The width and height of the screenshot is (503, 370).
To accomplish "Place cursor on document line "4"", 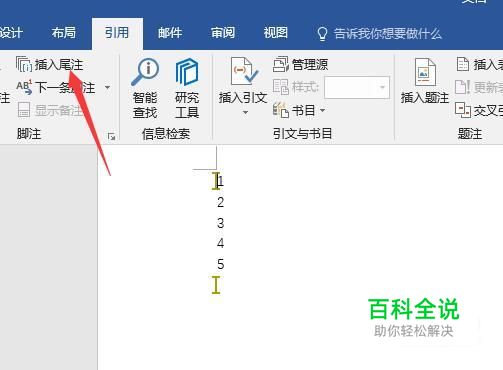I will click(220, 243).
